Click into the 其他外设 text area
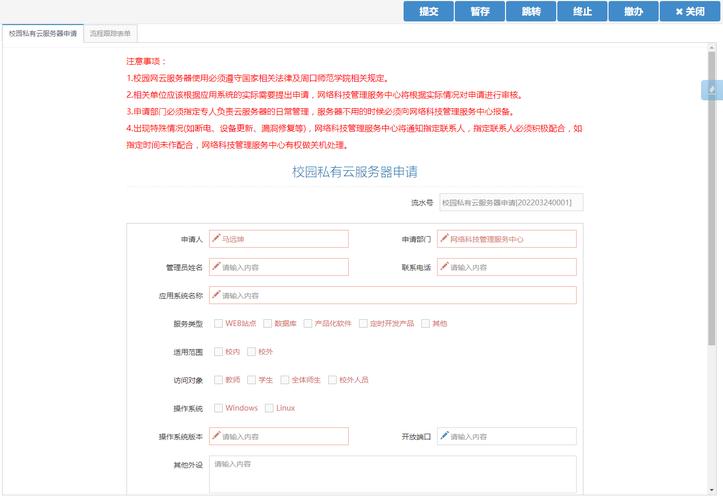This screenshot has width=723, height=500. (x=393, y=474)
